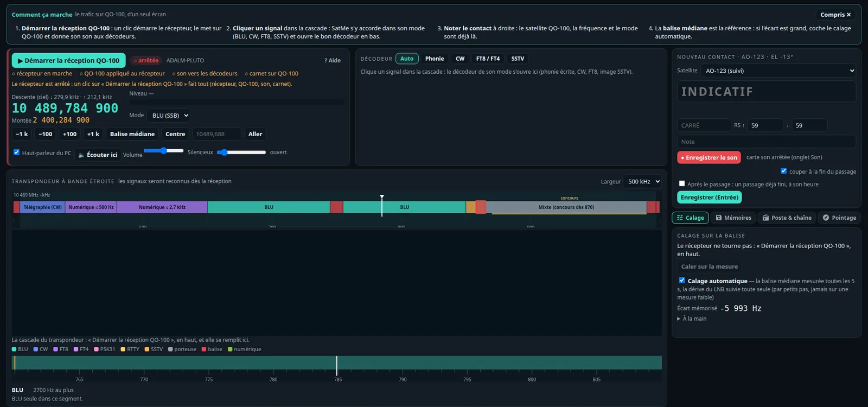This screenshot has width=868, height=407.
Task: Save contact with Enregistrer (Entrée)
Action: [709, 198]
